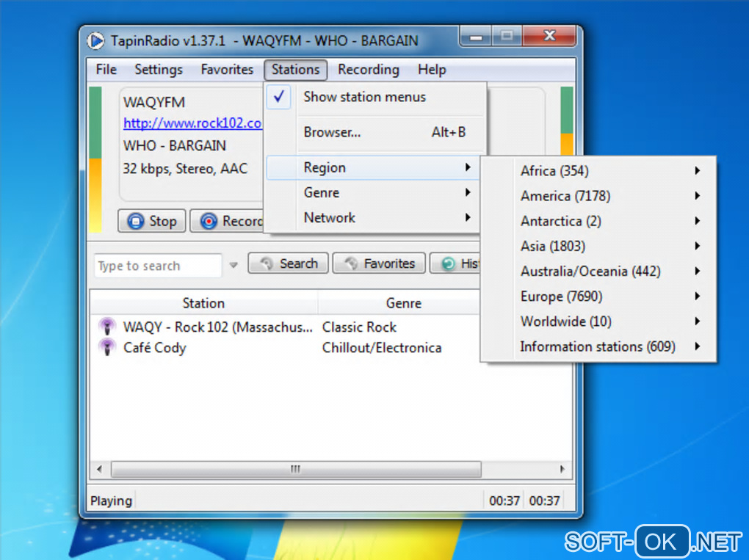Toggle Show station menus checkmark
749x560 pixels.
pyautogui.click(x=279, y=97)
